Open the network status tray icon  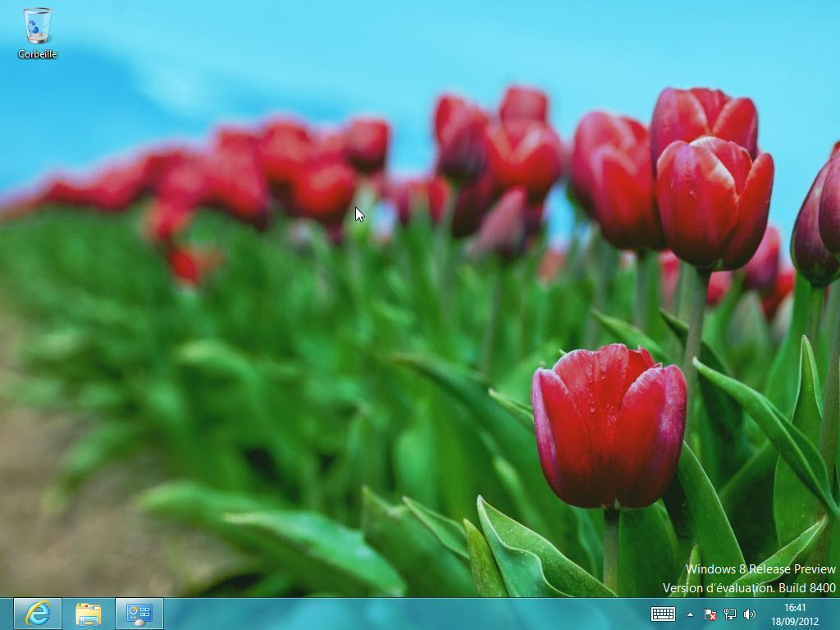point(729,614)
